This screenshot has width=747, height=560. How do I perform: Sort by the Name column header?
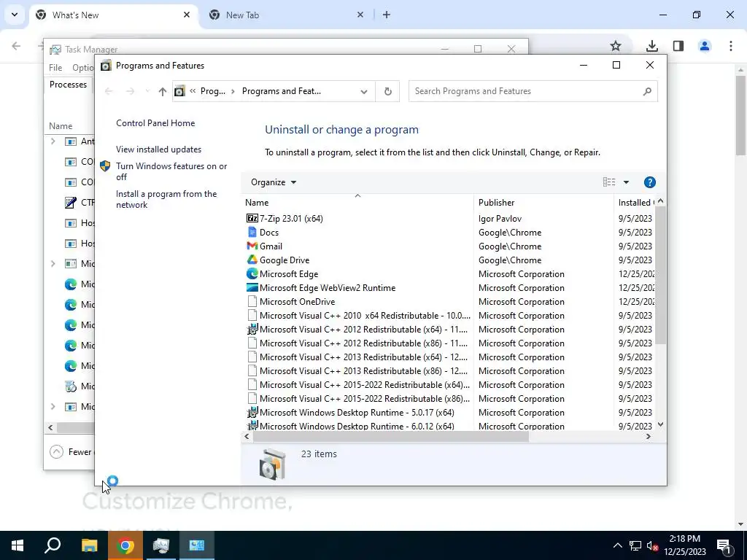click(357, 203)
